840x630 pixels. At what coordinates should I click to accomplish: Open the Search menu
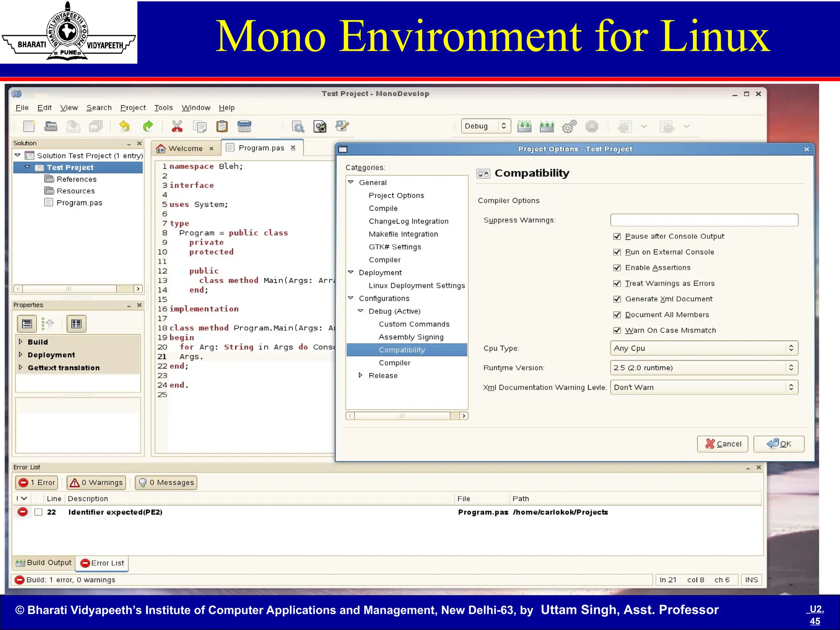[99, 108]
